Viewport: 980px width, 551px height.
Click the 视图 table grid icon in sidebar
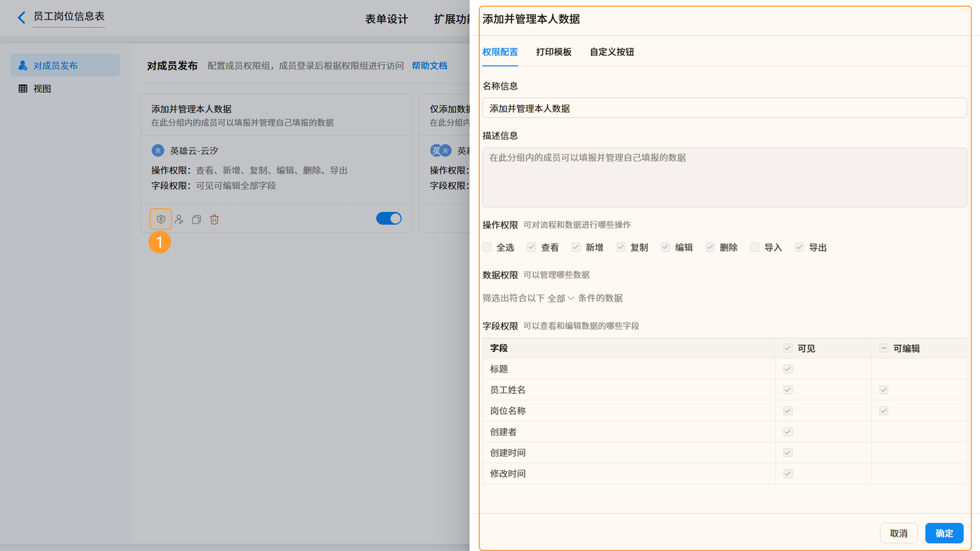(23, 89)
